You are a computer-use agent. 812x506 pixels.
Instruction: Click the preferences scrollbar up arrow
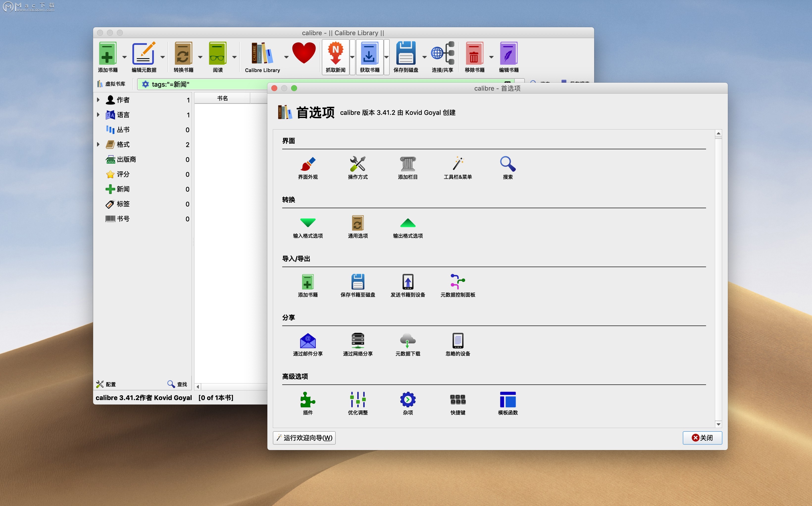pos(718,133)
